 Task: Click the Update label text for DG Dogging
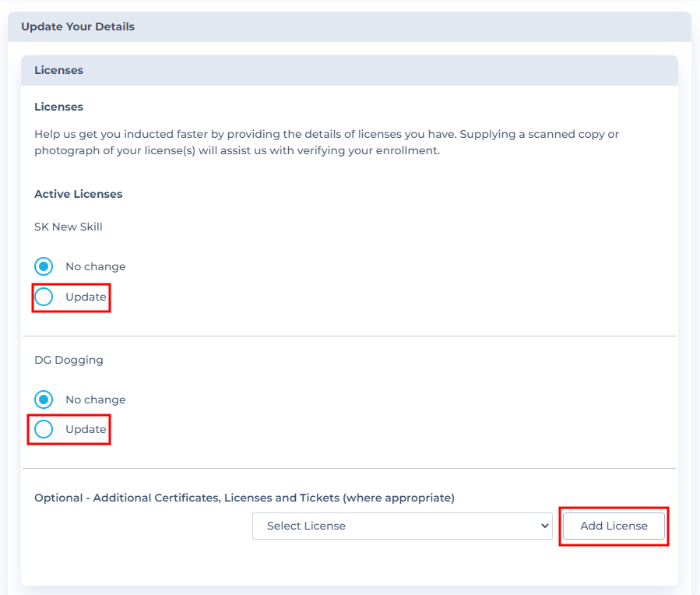86,429
